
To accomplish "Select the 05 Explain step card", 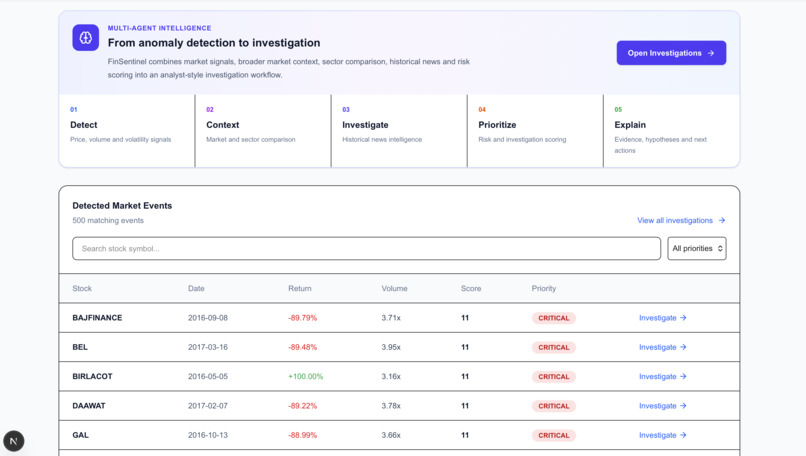I will (x=671, y=131).
